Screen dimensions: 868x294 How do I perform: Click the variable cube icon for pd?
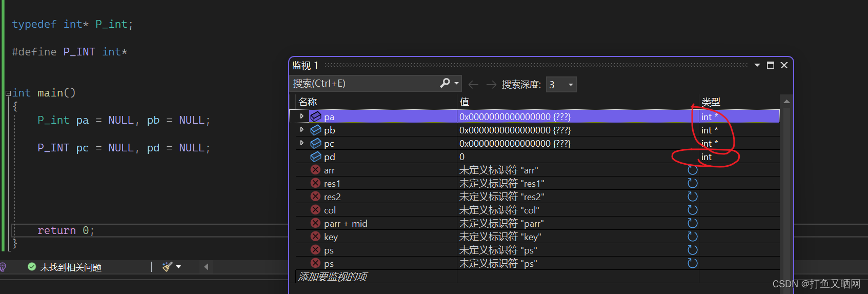click(316, 156)
